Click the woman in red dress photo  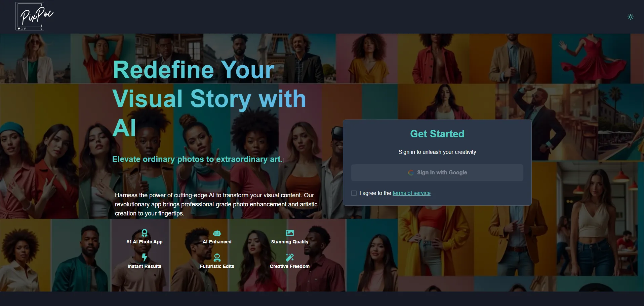(591, 59)
